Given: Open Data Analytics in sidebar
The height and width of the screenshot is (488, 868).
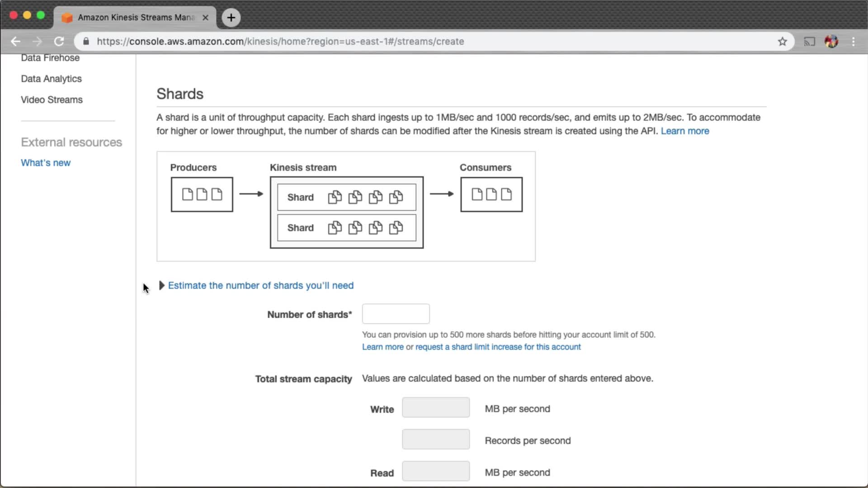Looking at the screenshot, I should coord(51,79).
